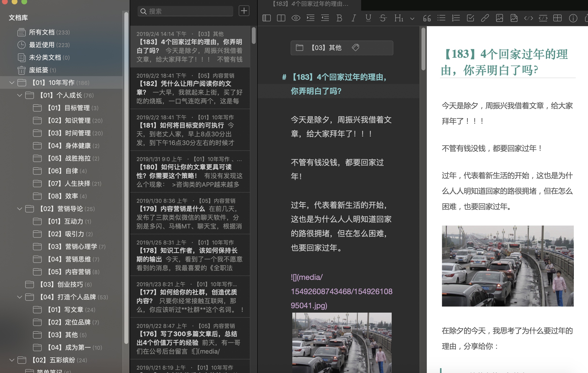Apply underline formatting with the U icon

point(368,18)
